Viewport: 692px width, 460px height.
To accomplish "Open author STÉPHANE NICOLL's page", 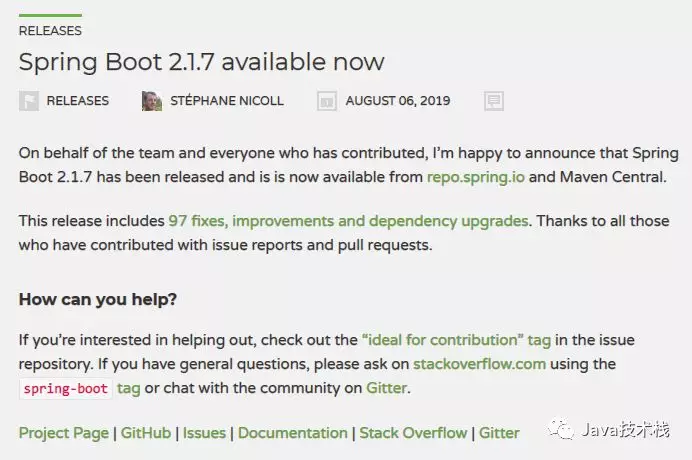I will click(227, 101).
